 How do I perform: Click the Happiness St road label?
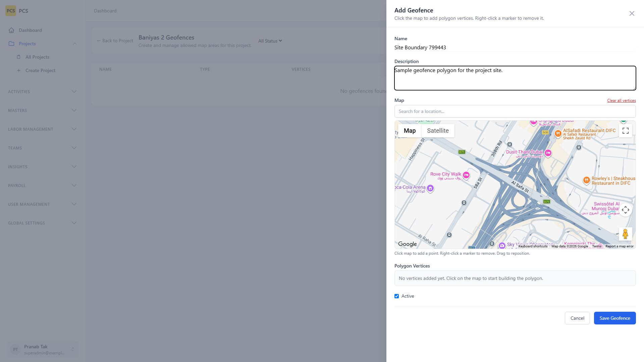tap(417, 149)
